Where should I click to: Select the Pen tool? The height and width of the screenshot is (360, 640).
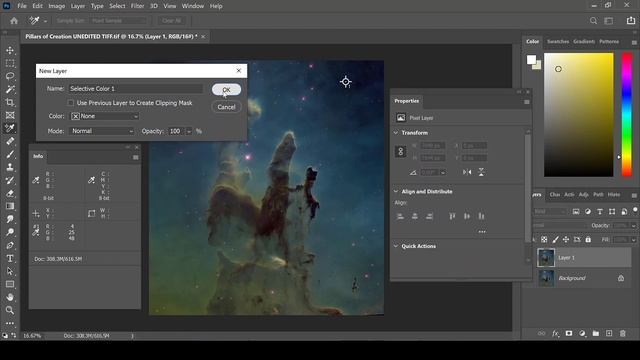tap(10, 245)
